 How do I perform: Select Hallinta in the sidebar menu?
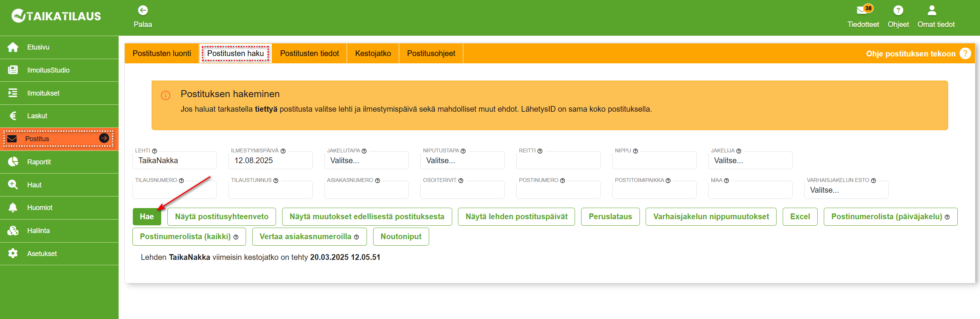[59, 231]
